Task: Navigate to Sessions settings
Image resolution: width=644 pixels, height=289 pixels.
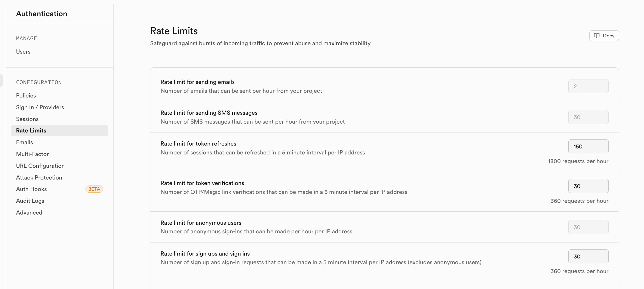Action: click(27, 119)
